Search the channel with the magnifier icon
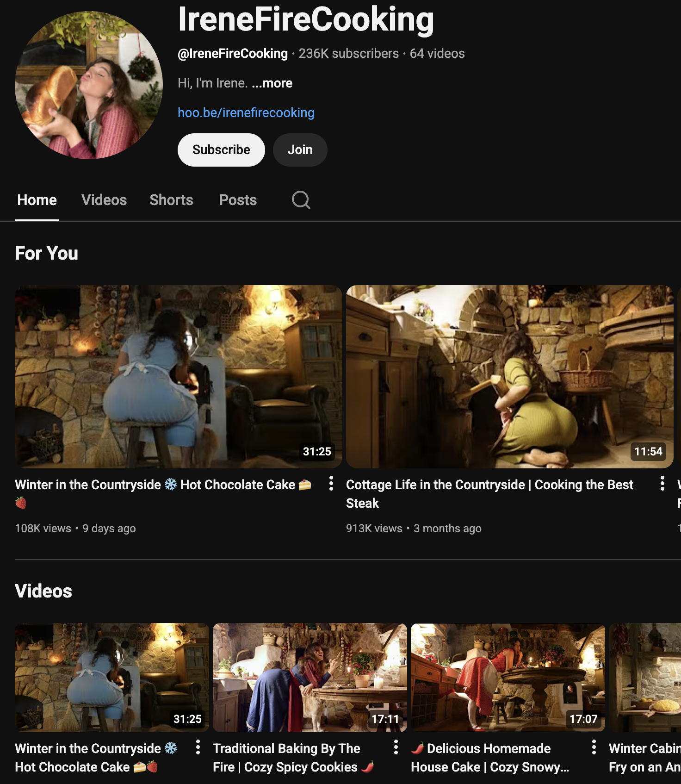Image resolution: width=681 pixels, height=784 pixels. (x=301, y=200)
